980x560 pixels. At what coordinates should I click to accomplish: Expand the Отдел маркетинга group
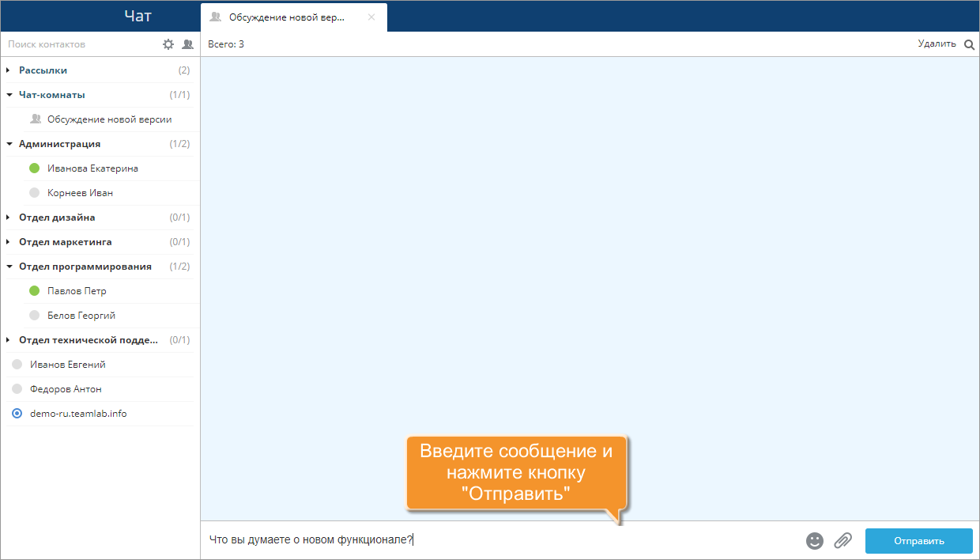tap(9, 242)
